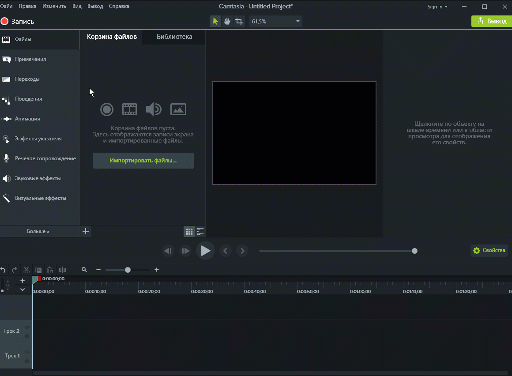Add a new track with the plus button
Screen dimensions: 512x376
(x=22, y=281)
